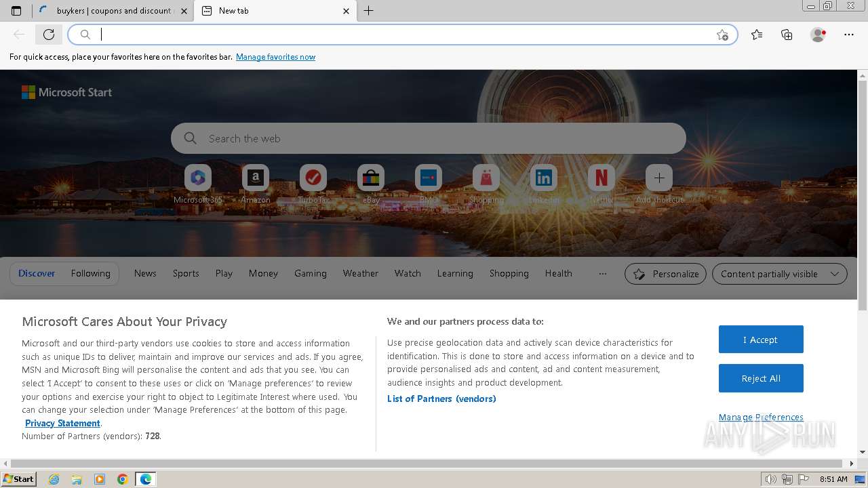
Task: Refresh the page
Action: [49, 35]
